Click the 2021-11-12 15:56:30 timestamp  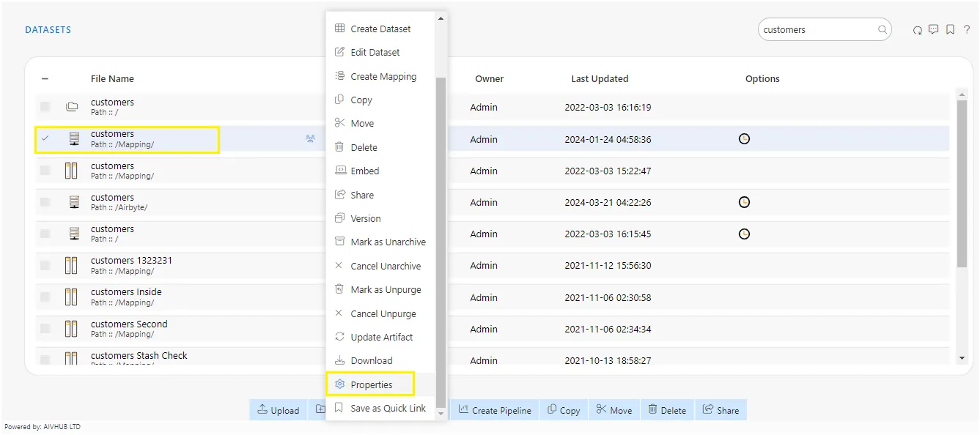(608, 266)
